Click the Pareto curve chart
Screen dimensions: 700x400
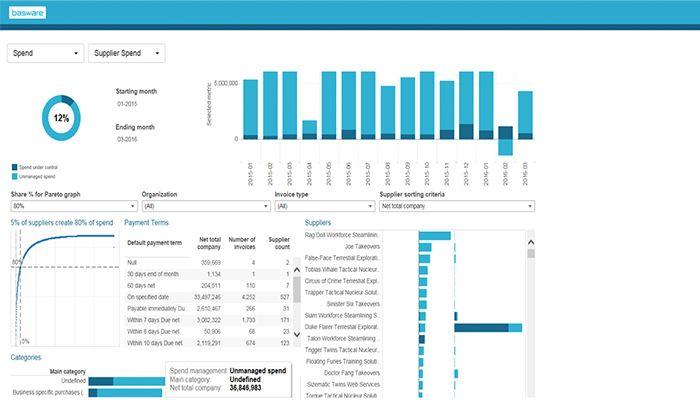pos(65,288)
